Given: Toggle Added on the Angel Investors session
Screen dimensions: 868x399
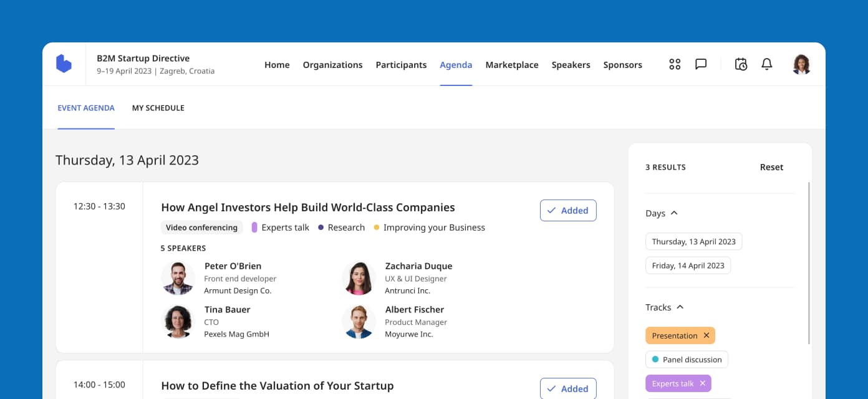Looking at the screenshot, I should [568, 211].
